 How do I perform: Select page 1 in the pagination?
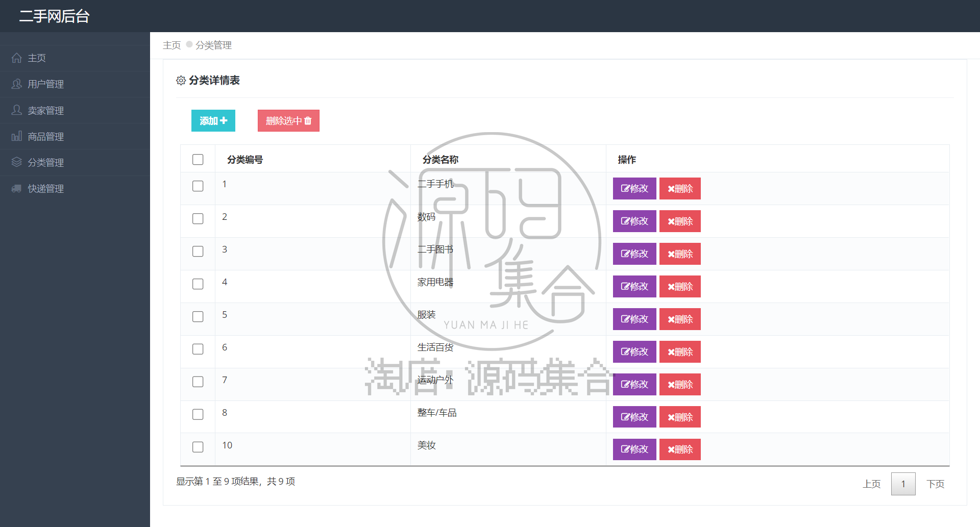pos(903,484)
